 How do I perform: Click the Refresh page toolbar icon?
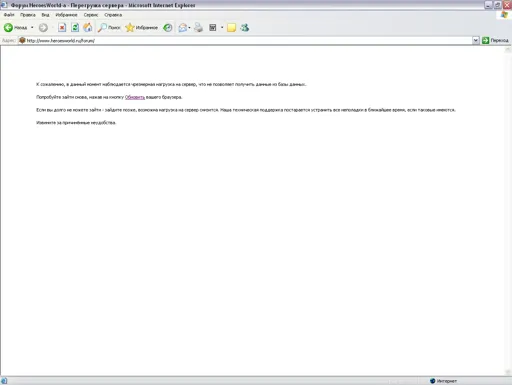[x=75, y=28]
